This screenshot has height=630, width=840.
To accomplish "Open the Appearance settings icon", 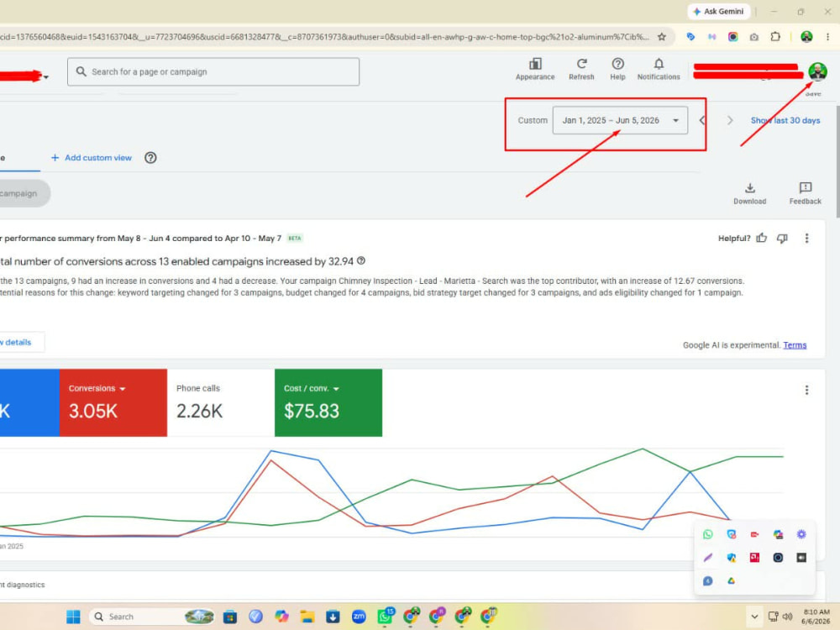I will pyautogui.click(x=534, y=69).
